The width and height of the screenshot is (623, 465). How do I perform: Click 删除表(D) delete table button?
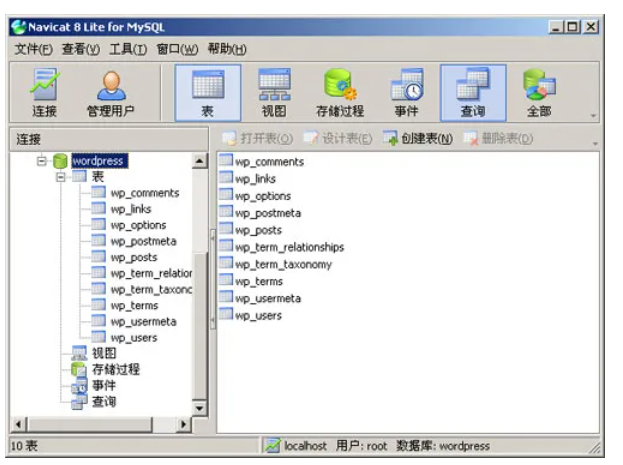point(498,138)
